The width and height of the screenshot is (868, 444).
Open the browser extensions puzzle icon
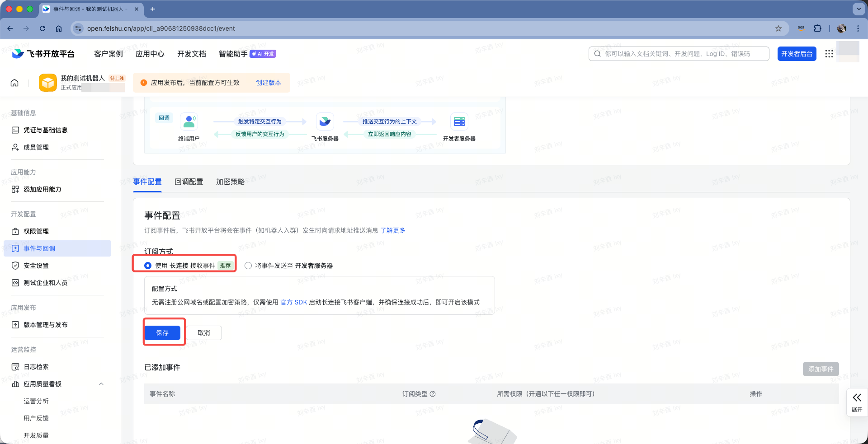817,28
